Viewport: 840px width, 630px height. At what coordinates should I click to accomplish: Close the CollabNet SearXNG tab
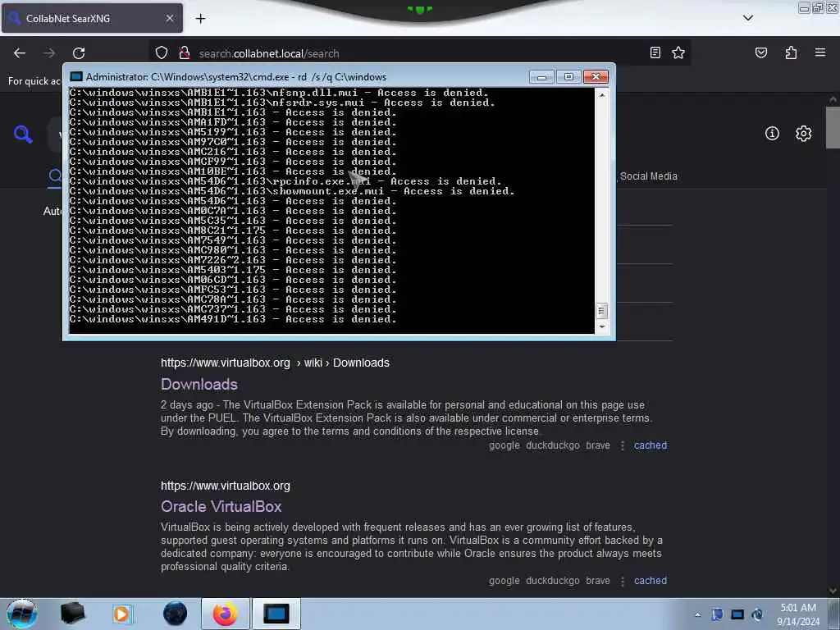click(169, 18)
